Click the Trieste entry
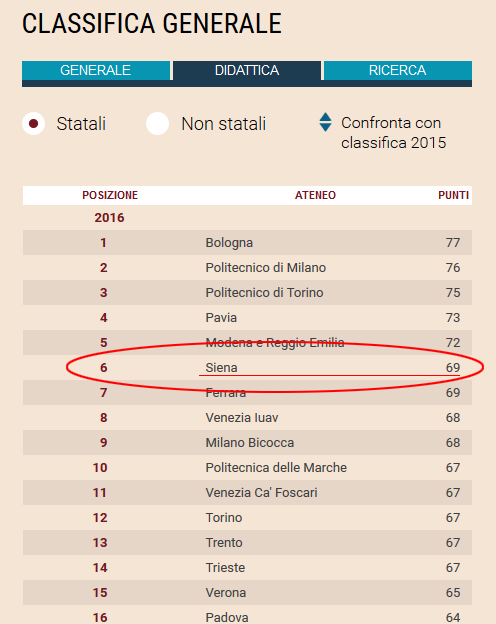Screen dimensions: 496x624 tap(225, 567)
